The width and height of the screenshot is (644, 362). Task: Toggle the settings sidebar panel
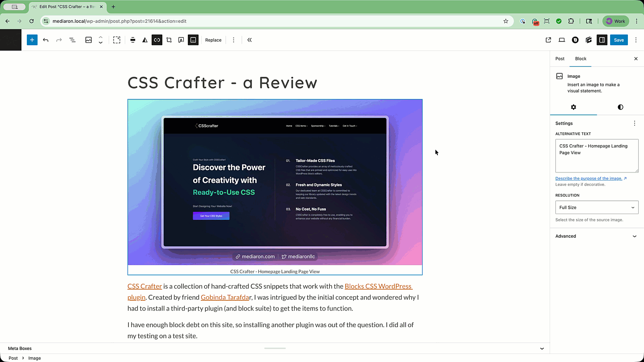tap(602, 40)
